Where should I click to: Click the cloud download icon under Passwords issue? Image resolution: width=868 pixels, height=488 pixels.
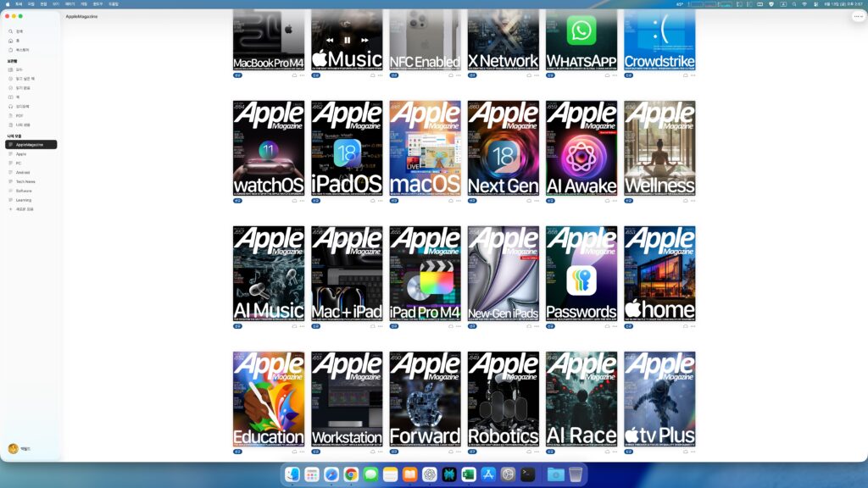[607, 326]
